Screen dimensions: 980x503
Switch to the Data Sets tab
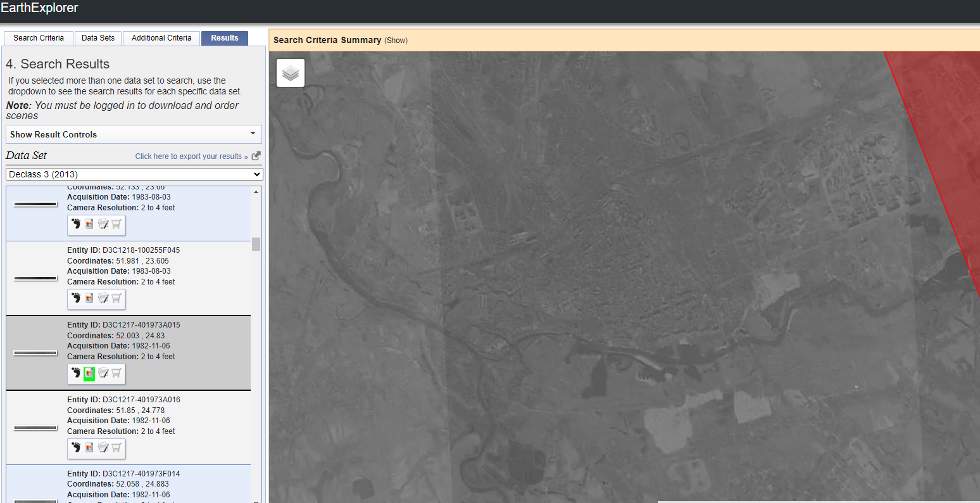[x=98, y=38]
